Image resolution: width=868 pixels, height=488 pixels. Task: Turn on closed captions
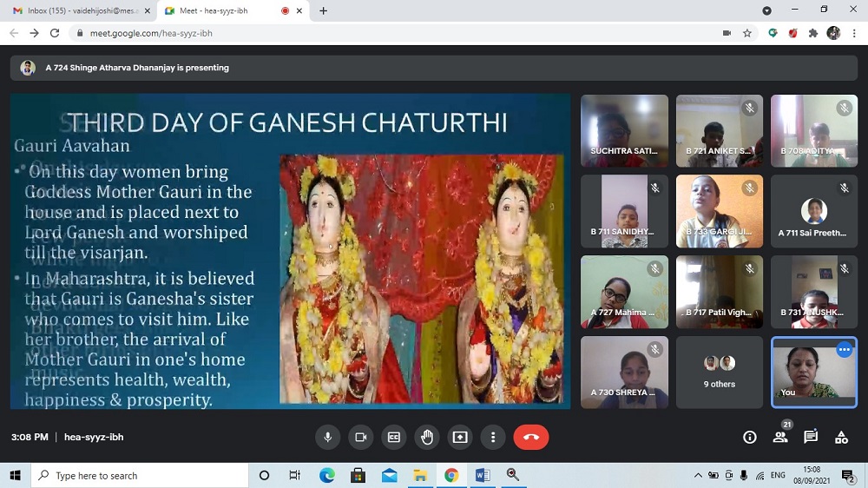[x=394, y=438]
